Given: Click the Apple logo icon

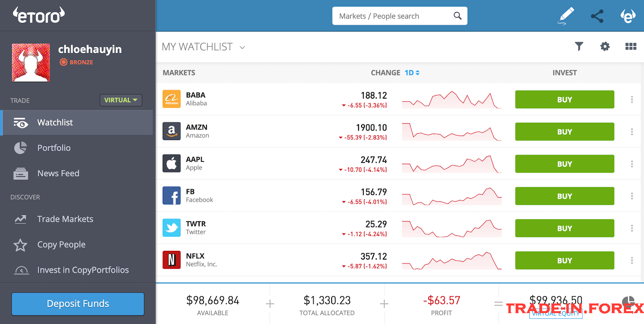Looking at the screenshot, I should coord(171,163).
